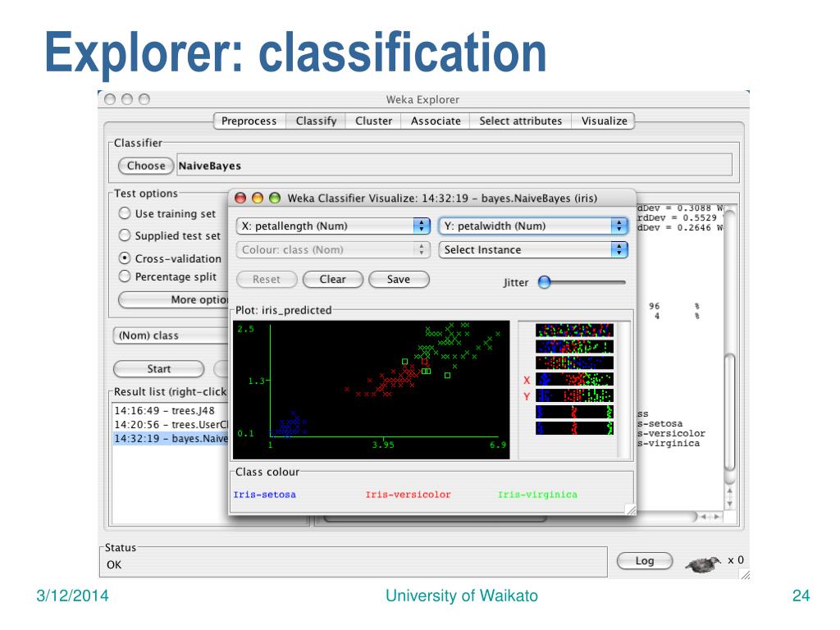Click the NaiveBayes classifier name field
The height and width of the screenshot is (630, 840).
454,164
